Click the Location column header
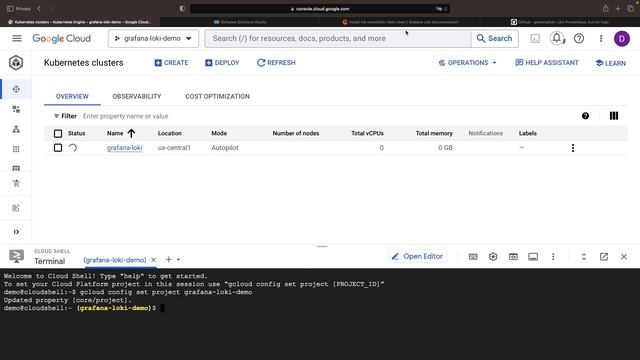 click(x=169, y=133)
